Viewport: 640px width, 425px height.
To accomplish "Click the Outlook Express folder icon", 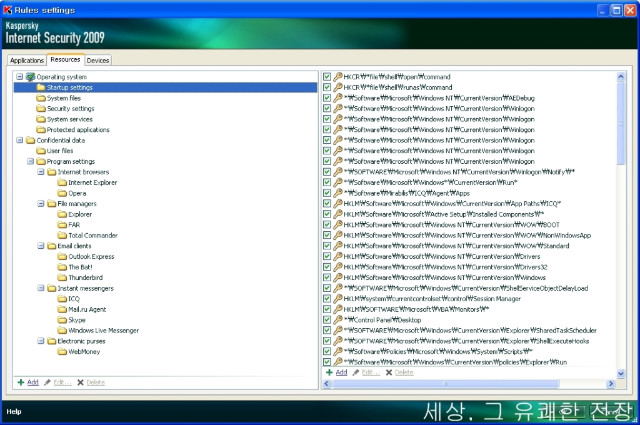I will click(x=62, y=256).
